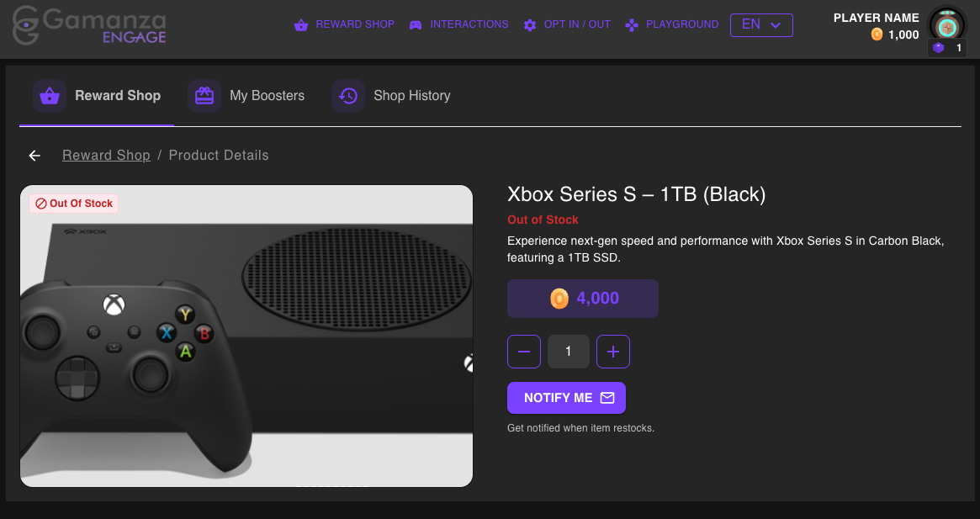The image size is (980, 519).
Task: Click the Reward Shop basket icon in header
Action: [x=301, y=25]
